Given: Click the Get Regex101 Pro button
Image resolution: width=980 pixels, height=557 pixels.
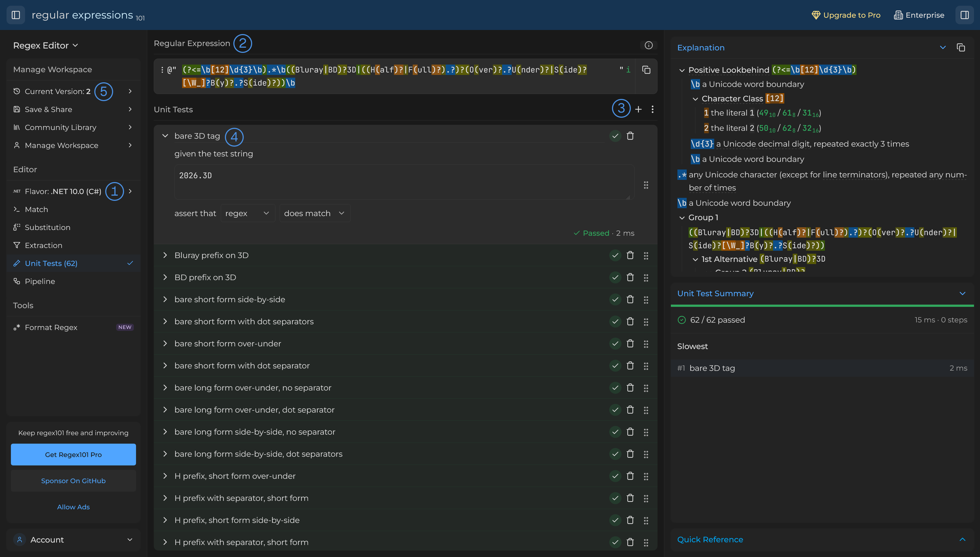Looking at the screenshot, I should (x=73, y=455).
